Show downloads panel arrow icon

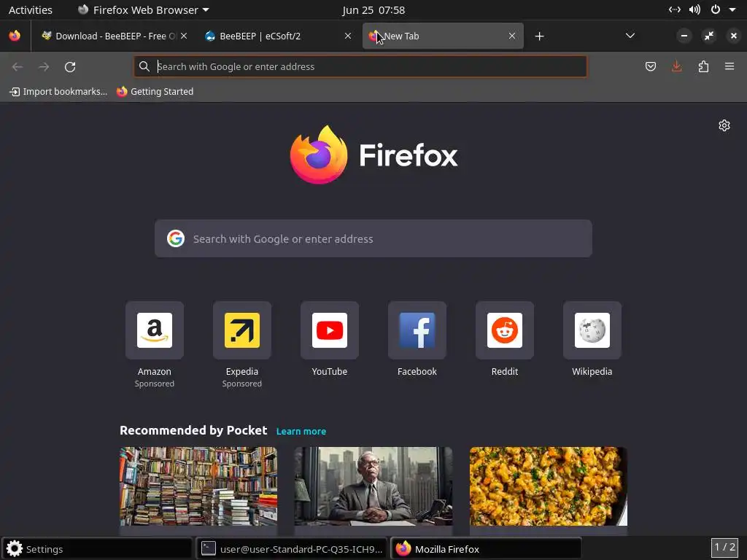[676, 66]
